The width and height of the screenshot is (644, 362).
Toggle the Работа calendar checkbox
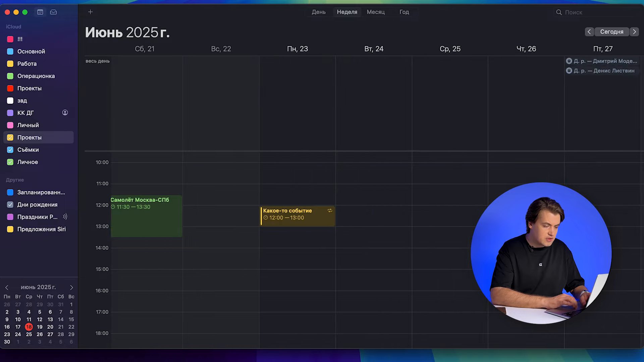(10, 64)
